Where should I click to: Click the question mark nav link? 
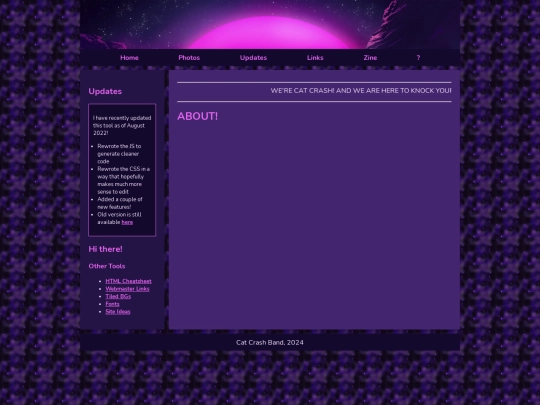click(418, 58)
